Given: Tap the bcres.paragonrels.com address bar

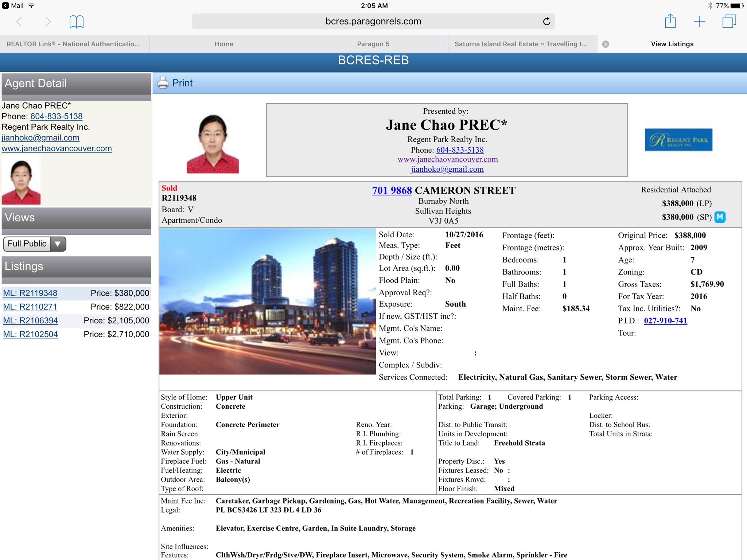Looking at the screenshot, I should click(373, 22).
